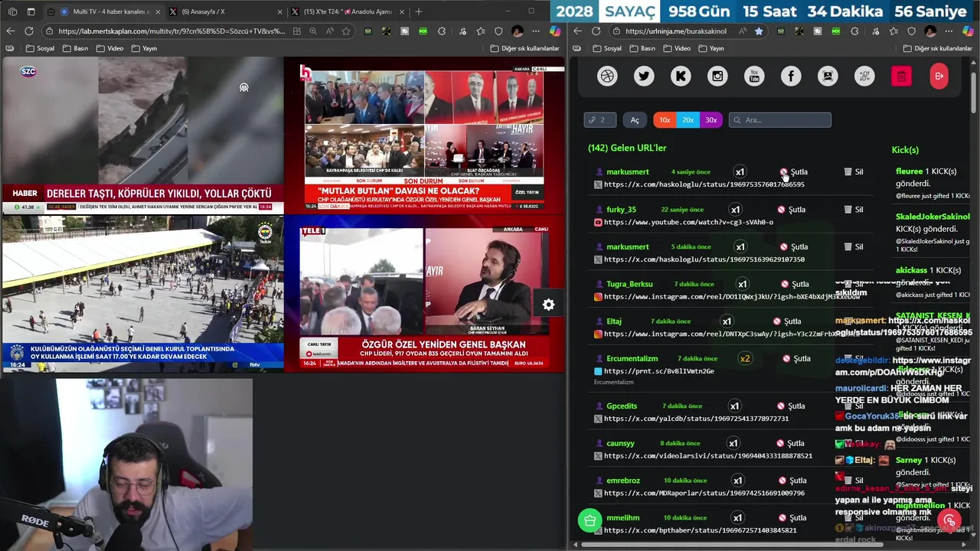Open the Instagram icon button
980x551 pixels.
717,76
